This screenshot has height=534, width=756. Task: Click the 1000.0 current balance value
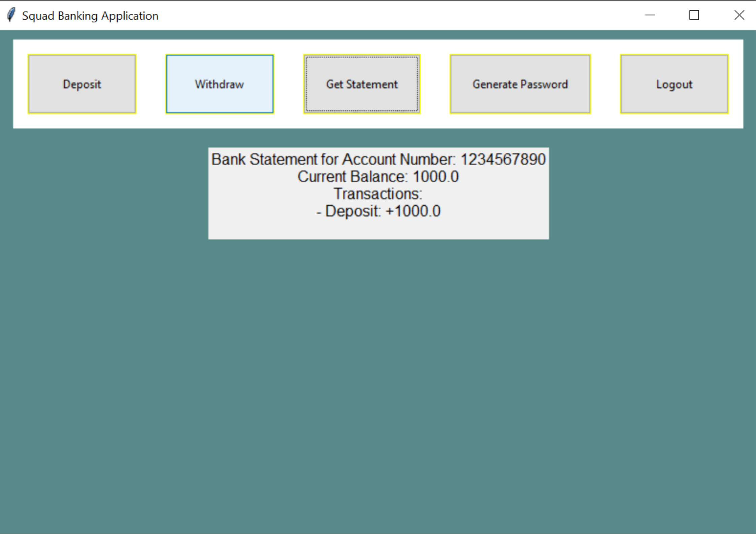point(435,177)
